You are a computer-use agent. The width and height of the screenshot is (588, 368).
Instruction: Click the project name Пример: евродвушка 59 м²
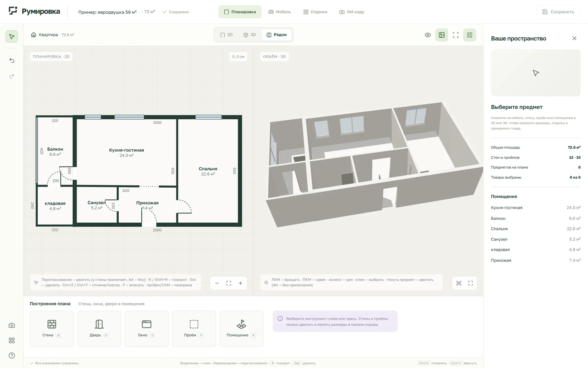point(107,12)
